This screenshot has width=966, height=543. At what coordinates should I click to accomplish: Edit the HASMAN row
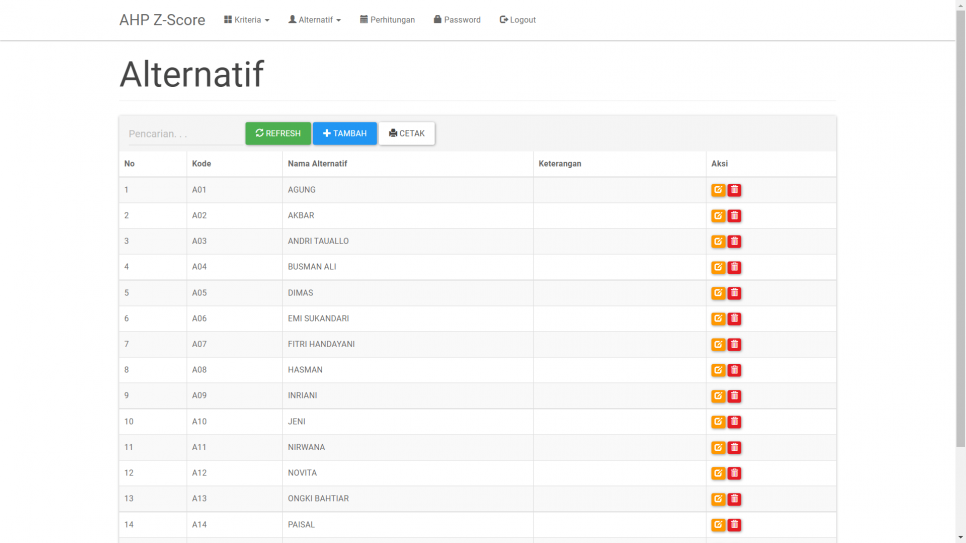point(718,370)
